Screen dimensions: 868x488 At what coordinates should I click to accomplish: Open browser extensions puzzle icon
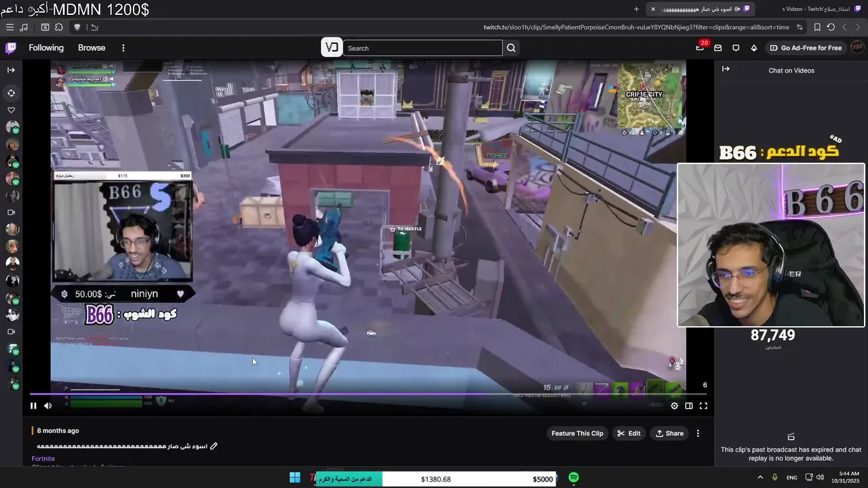click(x=59, y=27)
